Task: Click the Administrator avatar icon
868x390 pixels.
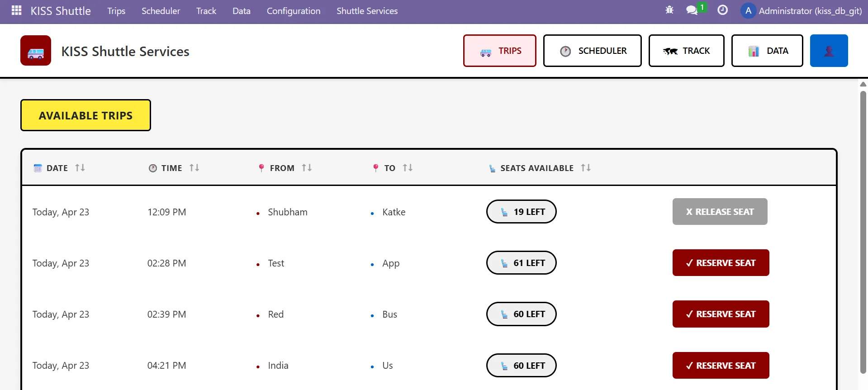Action: pyautogui.click(x=748, y=10)
